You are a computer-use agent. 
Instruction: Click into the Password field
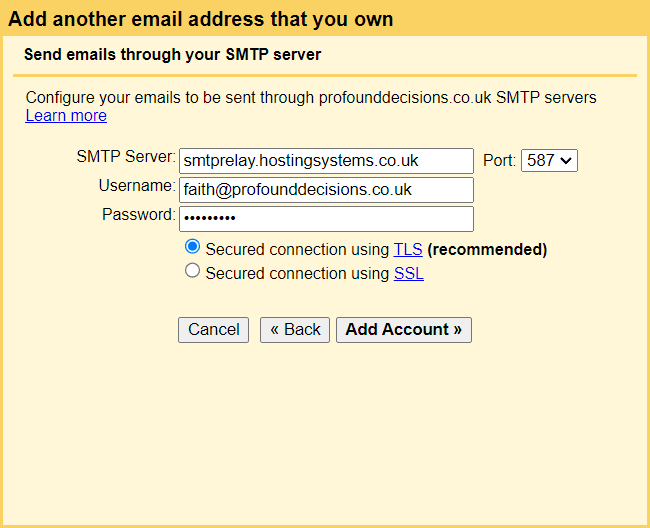[x=326, y=218]
